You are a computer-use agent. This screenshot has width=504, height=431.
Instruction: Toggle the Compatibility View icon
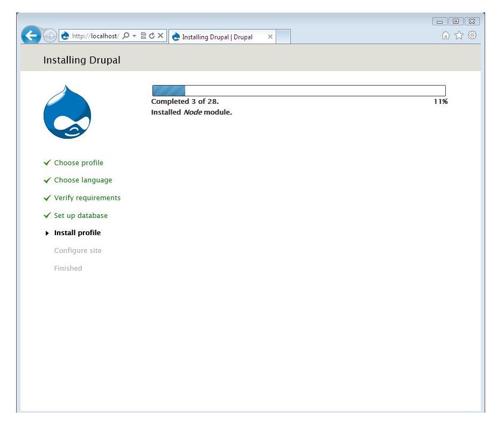(143, 36)
